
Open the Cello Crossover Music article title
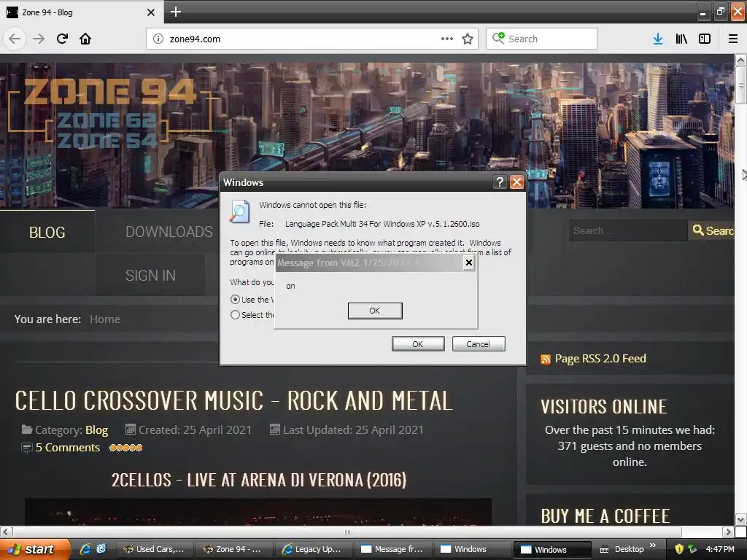point(233,400)
